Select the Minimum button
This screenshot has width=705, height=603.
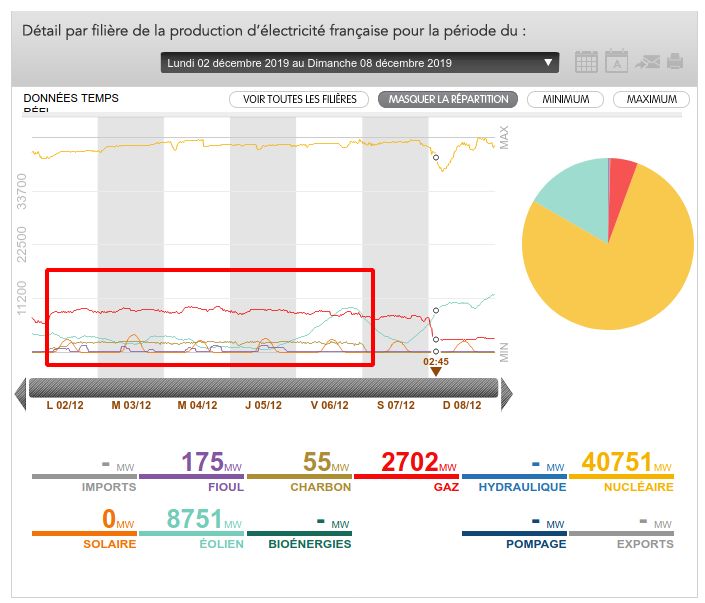click(566, 99)
